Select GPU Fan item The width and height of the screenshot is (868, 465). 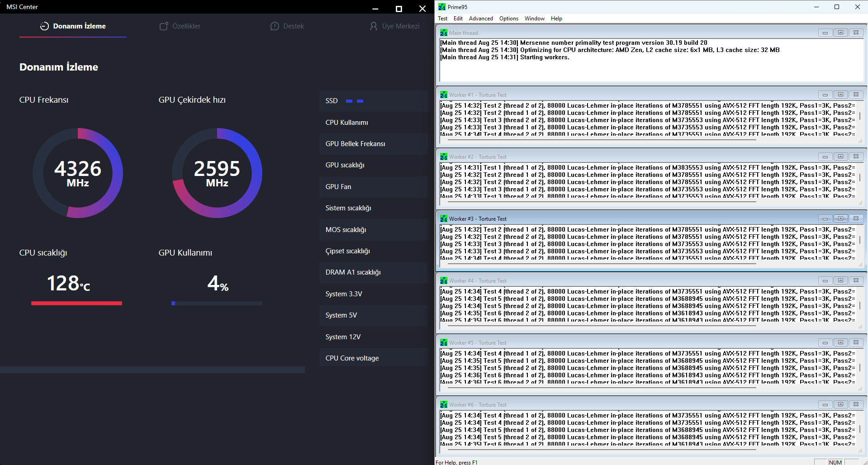(373, 187)
